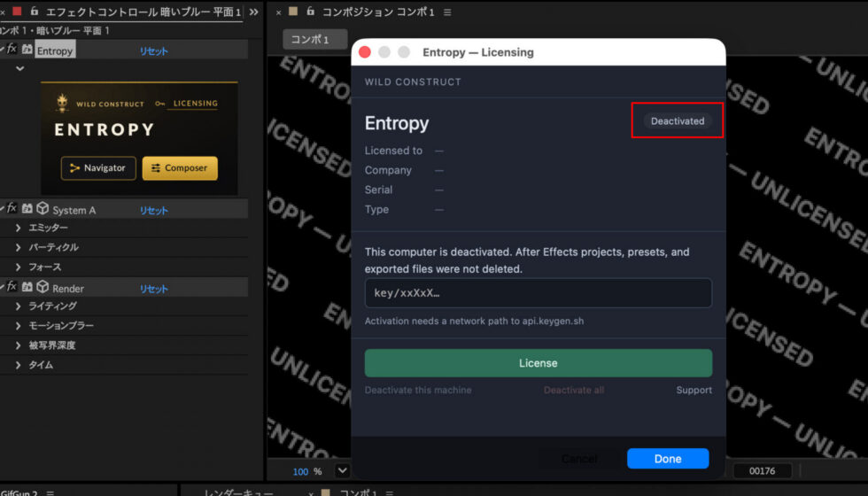The height and width of the screenshot is (496, 868).
Task: Open the GifGun 2 panel menu icon
Action: 50,492
